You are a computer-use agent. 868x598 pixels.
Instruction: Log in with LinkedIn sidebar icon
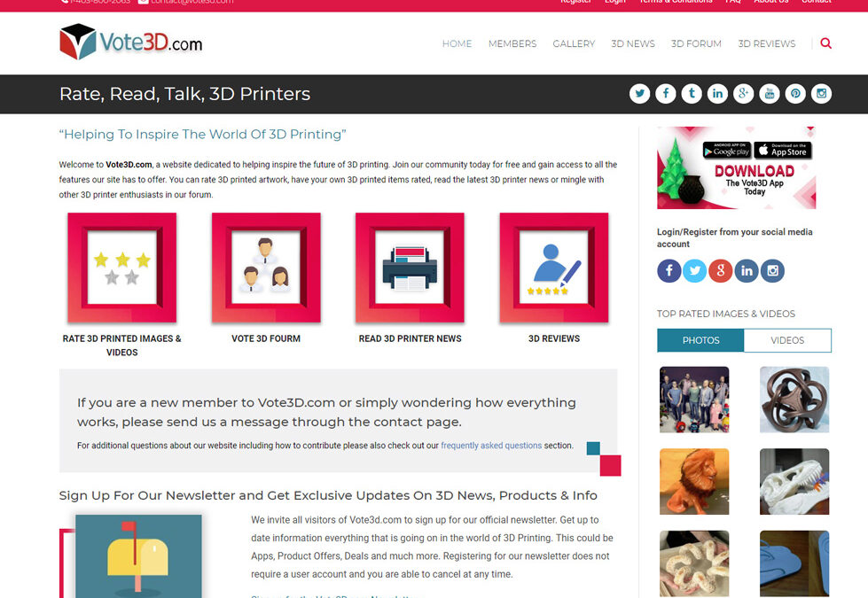[747, 270]
